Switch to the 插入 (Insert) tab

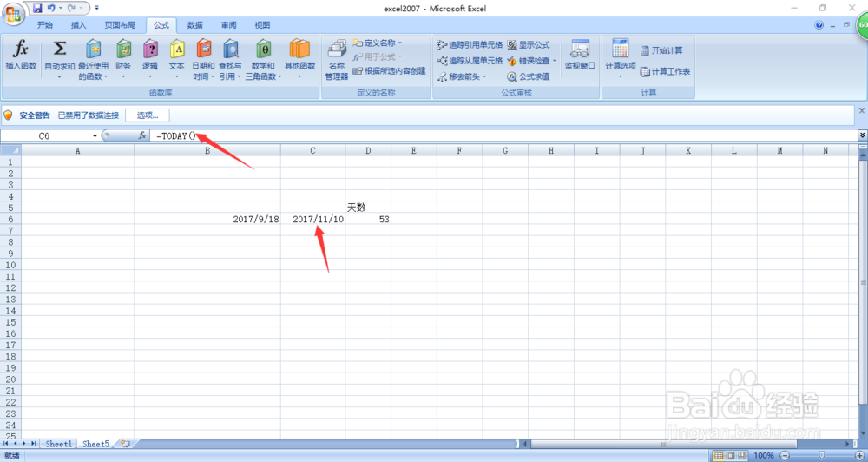click(79, 25)
